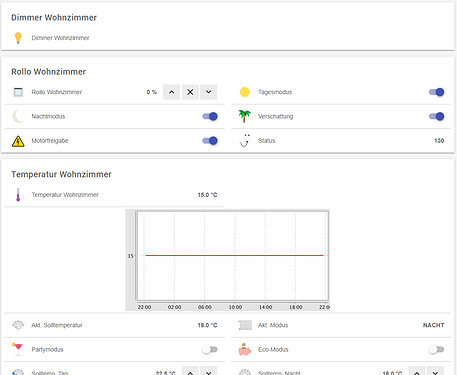Open the temperature history chart
Viewport: 457px width, 375px height.
(228, 260)
